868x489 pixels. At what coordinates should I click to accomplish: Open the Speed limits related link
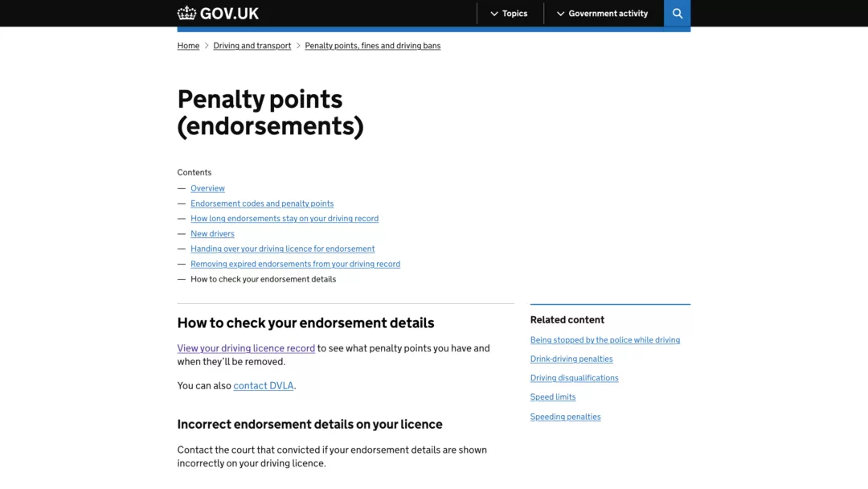553,397
